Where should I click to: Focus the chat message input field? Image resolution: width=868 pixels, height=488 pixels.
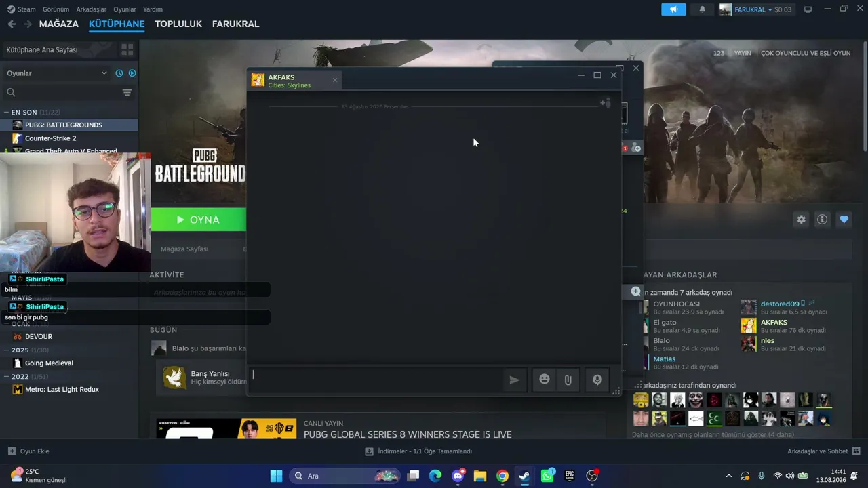coord(375,380)
